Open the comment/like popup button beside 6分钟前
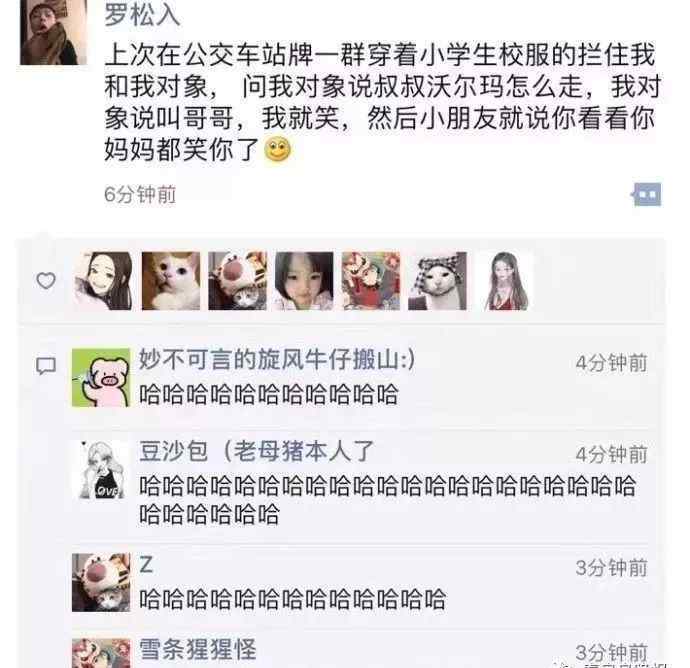 tap(647, 194)
